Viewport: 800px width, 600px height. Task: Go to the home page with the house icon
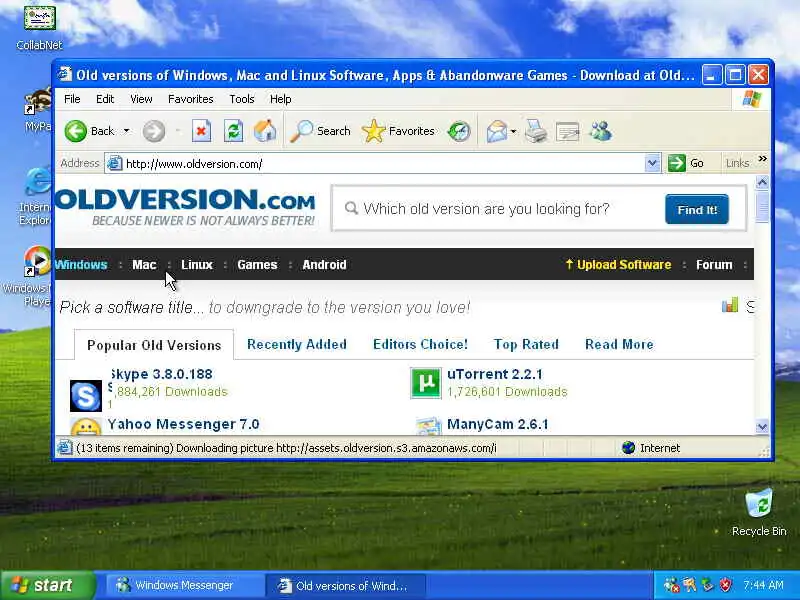265,131
